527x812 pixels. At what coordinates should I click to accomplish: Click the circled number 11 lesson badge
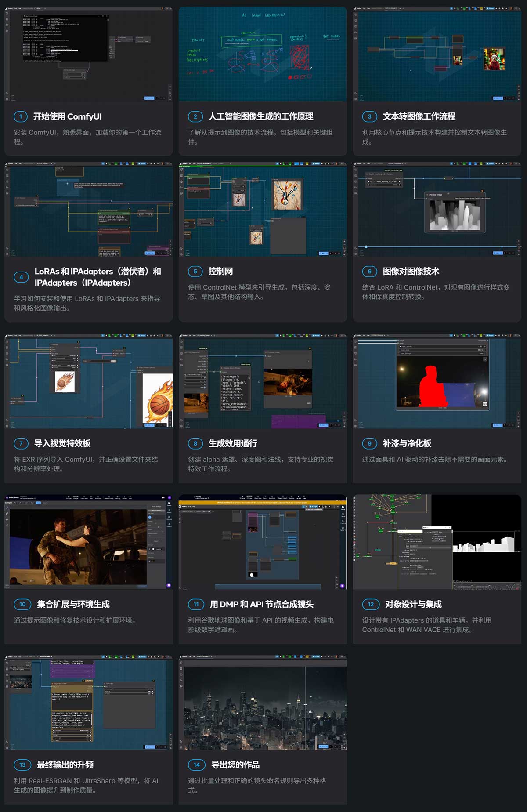coord(196,604)
